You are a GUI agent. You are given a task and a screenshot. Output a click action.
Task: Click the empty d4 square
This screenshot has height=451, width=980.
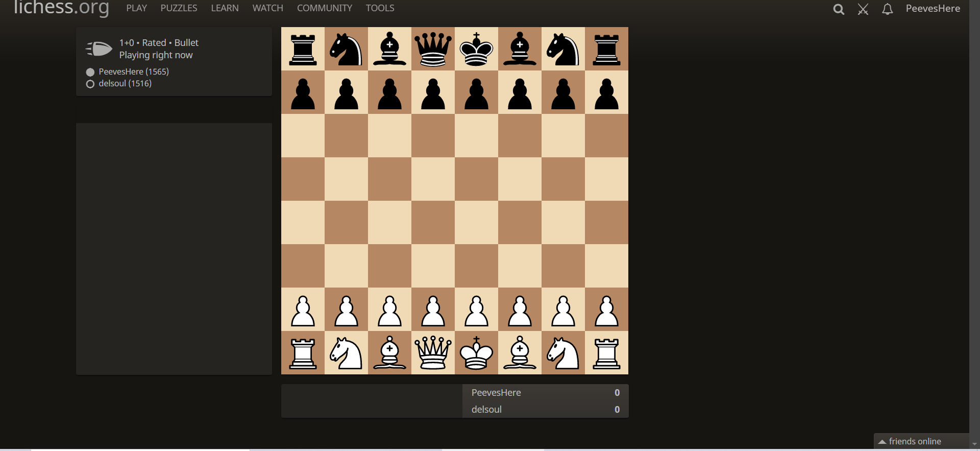(433, 223)
